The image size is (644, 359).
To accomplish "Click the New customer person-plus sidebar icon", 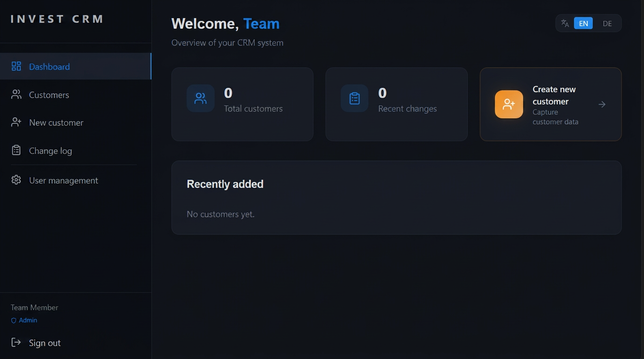I will pyautogui.click(x=16, y=122).
